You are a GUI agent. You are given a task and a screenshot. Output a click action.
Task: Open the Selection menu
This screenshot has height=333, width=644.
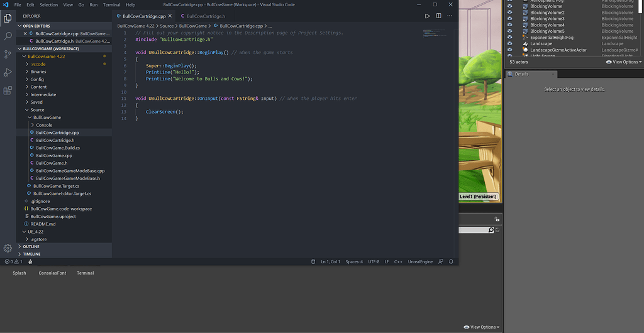(48, 5)
